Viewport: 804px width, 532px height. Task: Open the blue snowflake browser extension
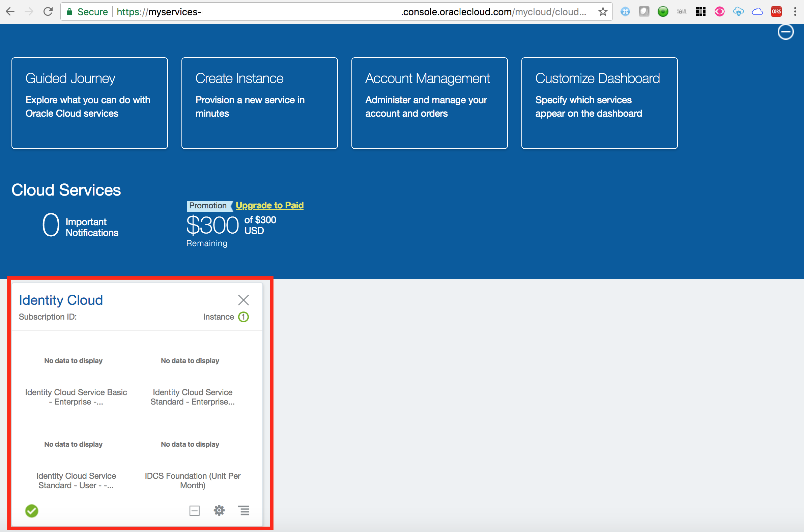(625, 12)
